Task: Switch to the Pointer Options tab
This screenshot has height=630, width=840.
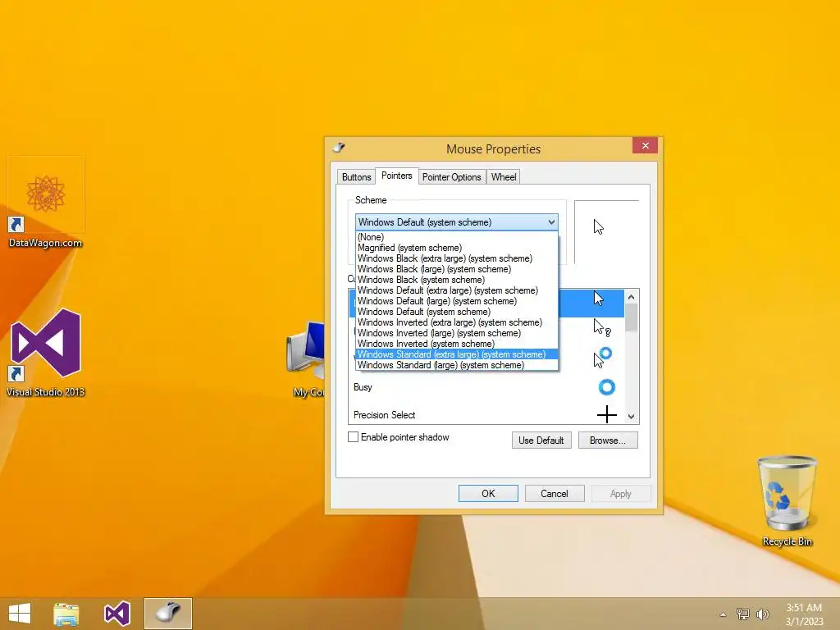Action: pos(452,177)
